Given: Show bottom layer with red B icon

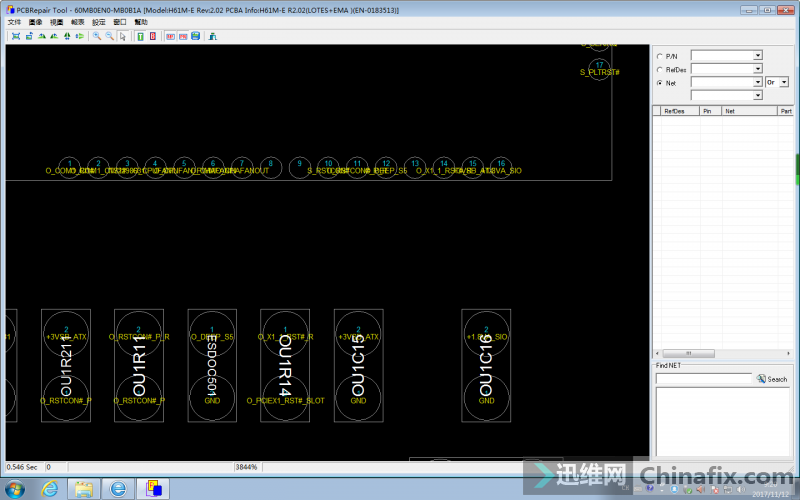Looking at the screenshot, I should (153, 36).
